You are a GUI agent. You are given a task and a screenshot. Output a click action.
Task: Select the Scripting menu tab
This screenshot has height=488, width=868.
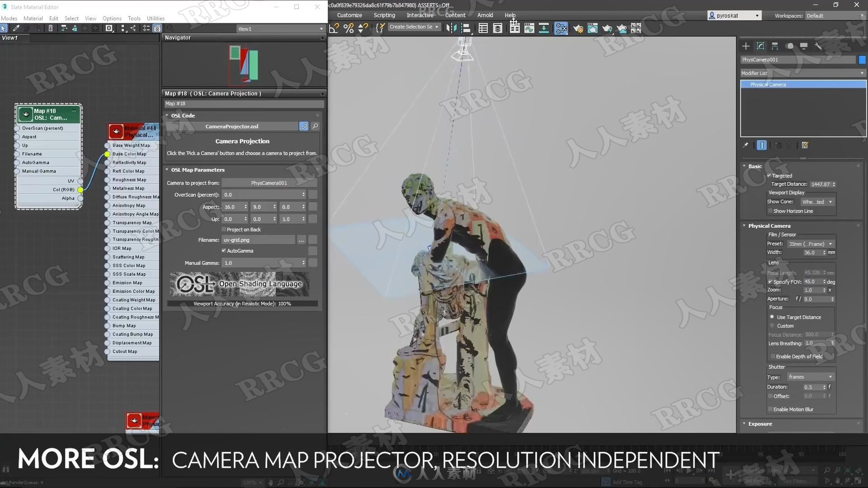(x=383, y=15)
